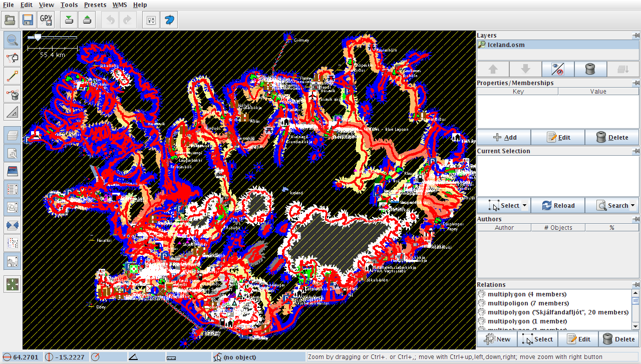Open the Help menu
Screen dimensions: 641x364
(x=140, y=5)
